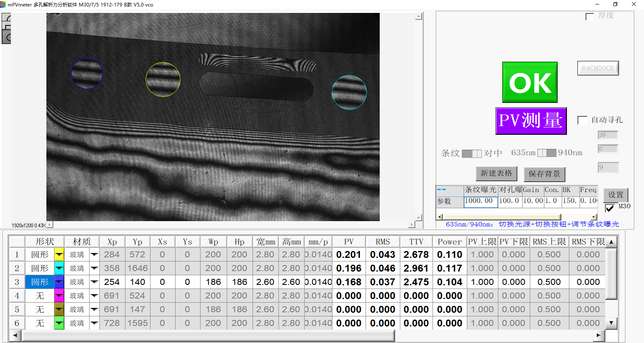Click the 新建表格 button
This screenshot has width=644, height=343.
coord(496,174)
